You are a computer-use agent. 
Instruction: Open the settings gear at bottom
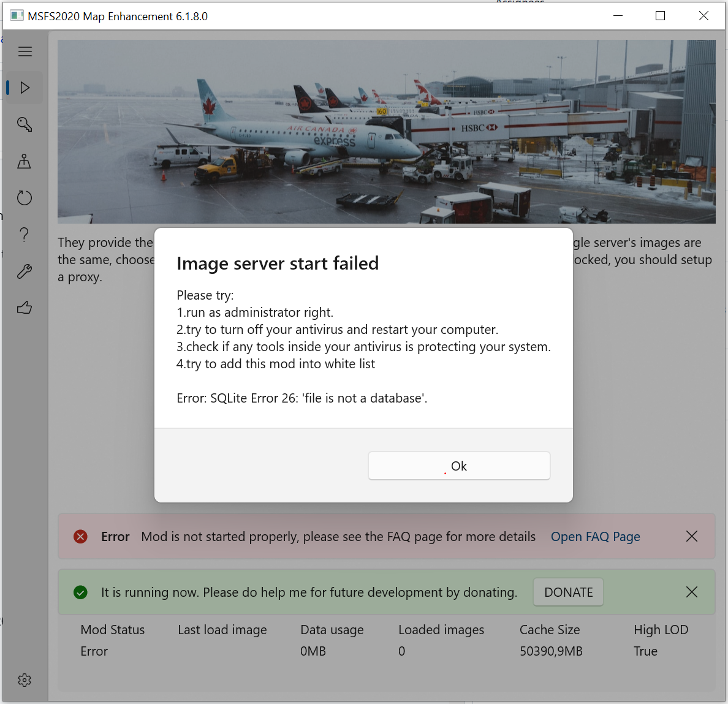(x=25, y=680)
